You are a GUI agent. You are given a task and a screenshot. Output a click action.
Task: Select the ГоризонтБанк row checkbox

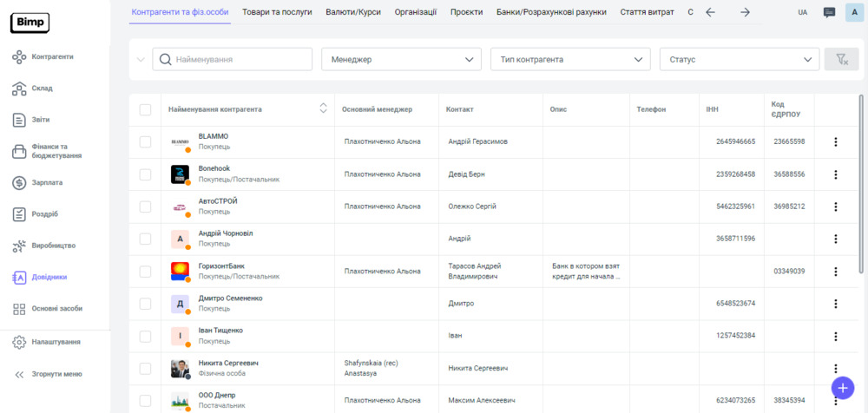pos(145,272)
